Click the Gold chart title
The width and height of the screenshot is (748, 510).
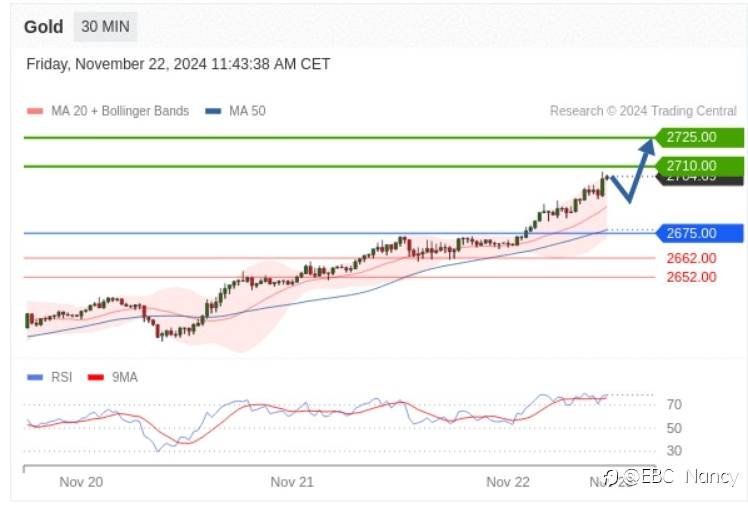tap(43, 27)
